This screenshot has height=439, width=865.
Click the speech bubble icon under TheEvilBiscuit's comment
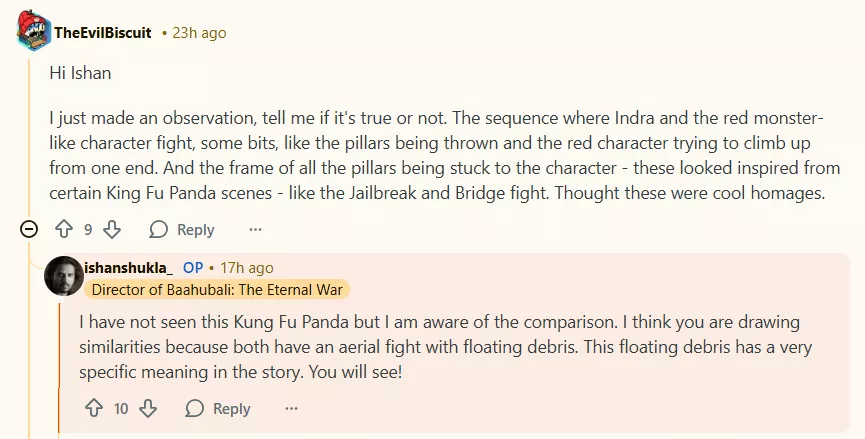pos(158,230)
